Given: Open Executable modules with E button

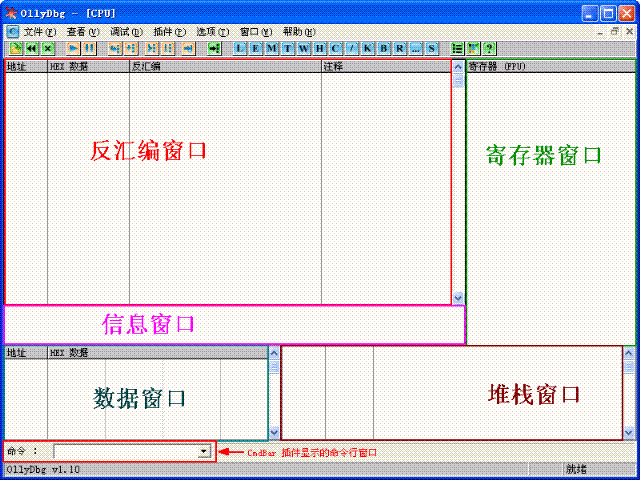Looking at the screenshot, I should point(256,49).
